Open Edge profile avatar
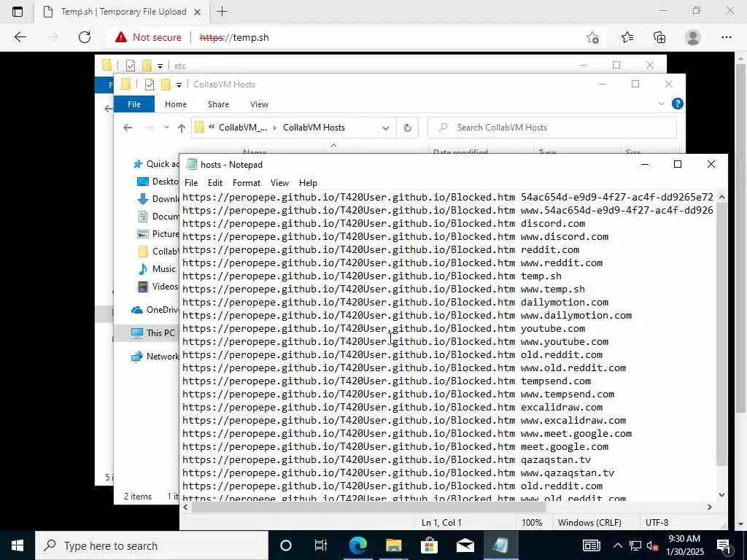The width and height of the screenshot is (747, 560). 693,37
